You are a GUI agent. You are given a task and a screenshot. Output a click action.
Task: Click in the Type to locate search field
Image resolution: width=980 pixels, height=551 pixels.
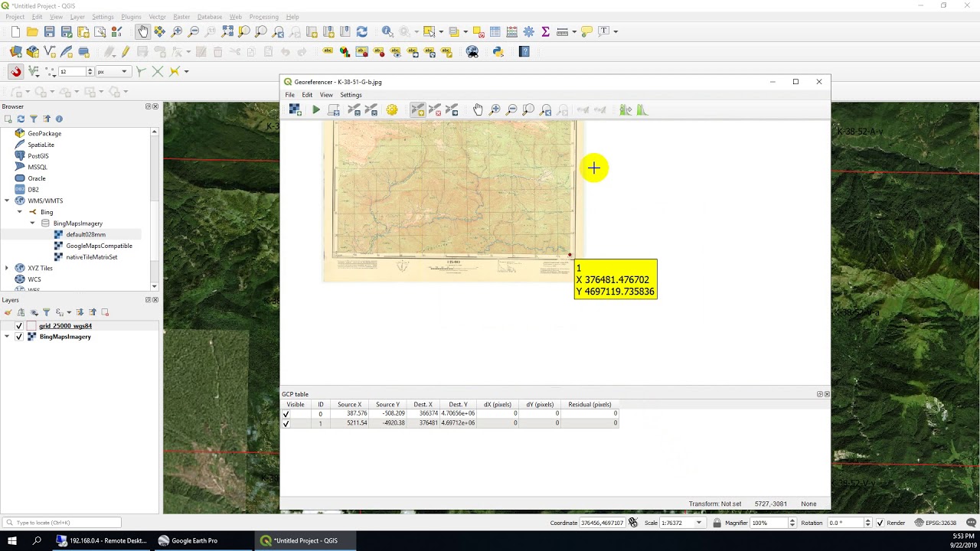coord(61,523)
